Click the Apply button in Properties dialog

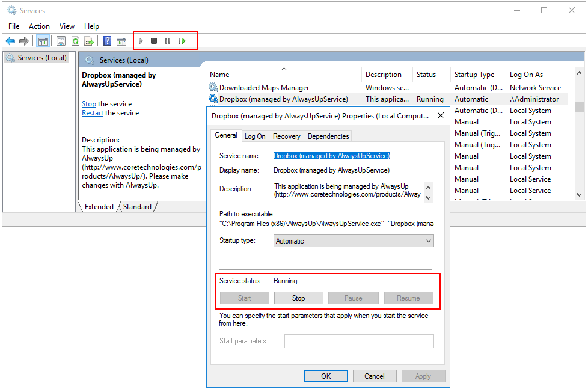tap(423, 376)
